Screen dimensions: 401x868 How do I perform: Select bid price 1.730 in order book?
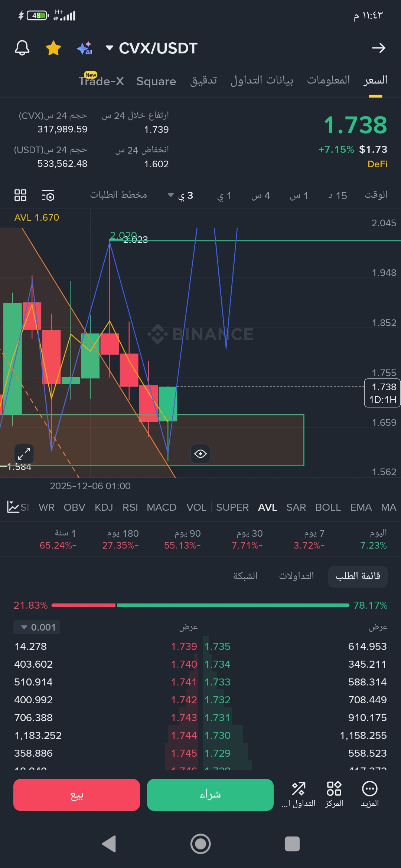[x=218, y=735]
